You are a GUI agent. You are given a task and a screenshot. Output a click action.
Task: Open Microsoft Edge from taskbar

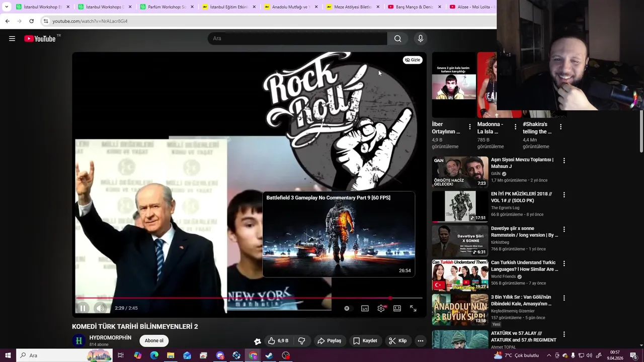(x=154, y=355)
